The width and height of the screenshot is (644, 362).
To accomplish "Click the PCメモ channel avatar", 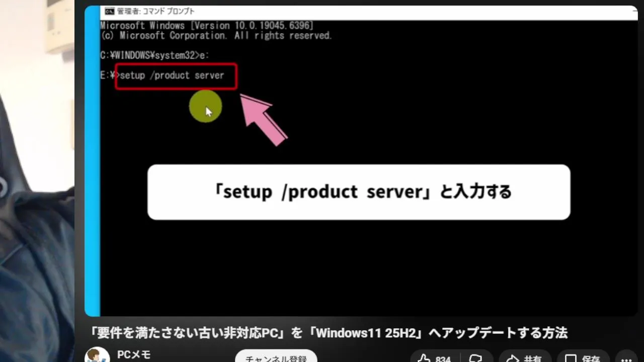I will click(97, 355).
